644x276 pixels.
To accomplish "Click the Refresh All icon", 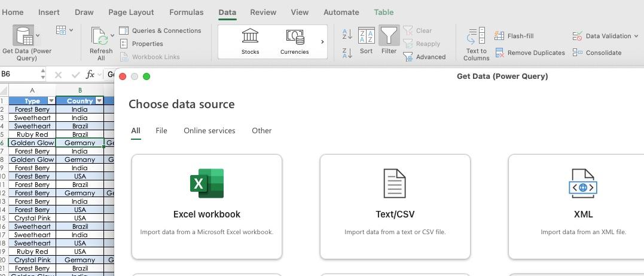I will 100,36.
